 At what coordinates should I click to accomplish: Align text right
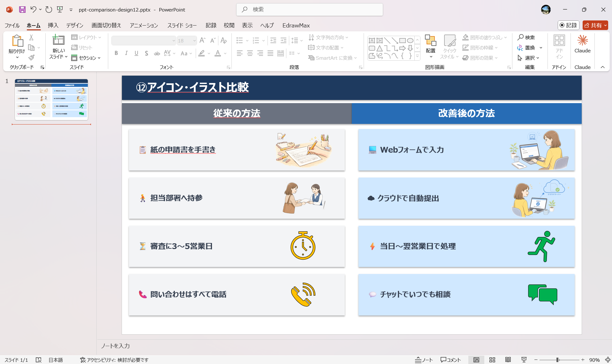(260, 53)
